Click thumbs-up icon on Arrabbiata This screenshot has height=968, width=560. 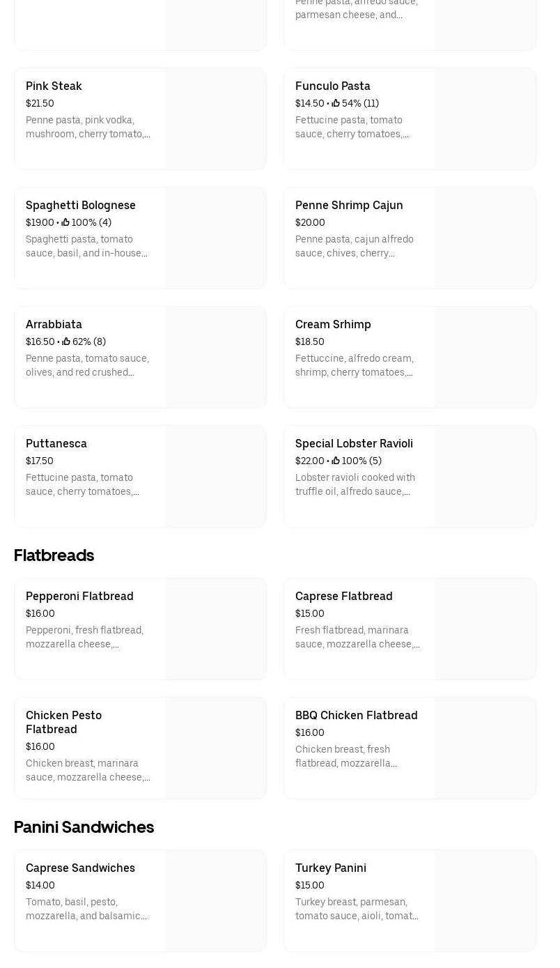tap(66, 341)
